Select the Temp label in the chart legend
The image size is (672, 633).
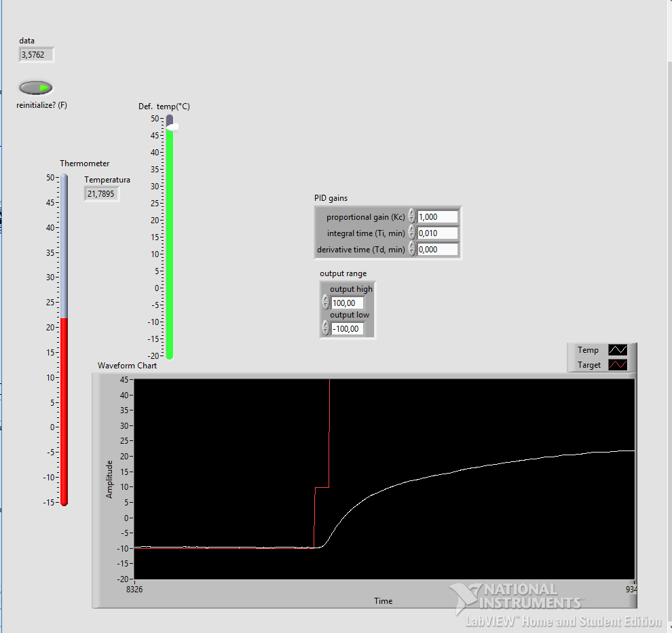click(588, 350)
